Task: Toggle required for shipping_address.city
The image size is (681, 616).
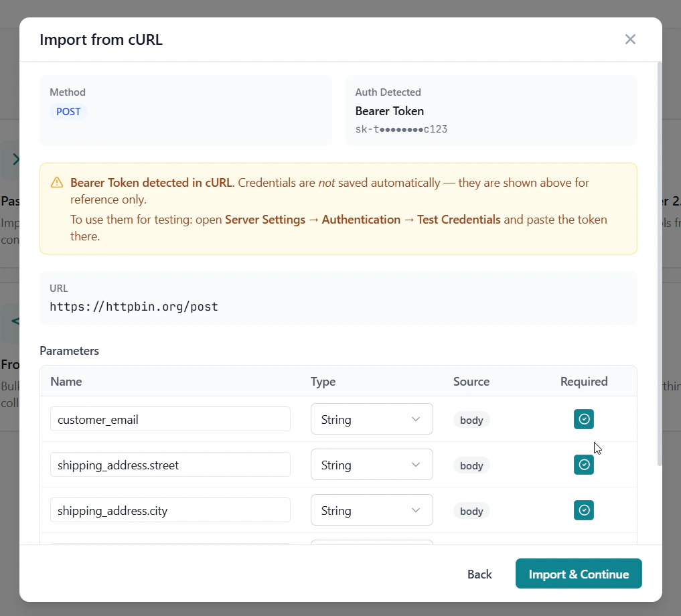Action: coord(584,510)
